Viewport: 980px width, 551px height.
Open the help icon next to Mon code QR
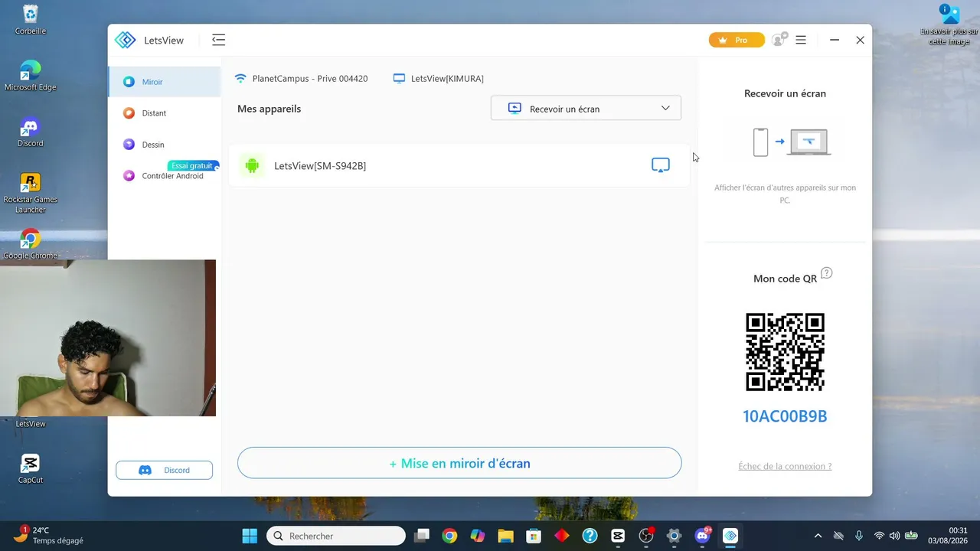826,273
